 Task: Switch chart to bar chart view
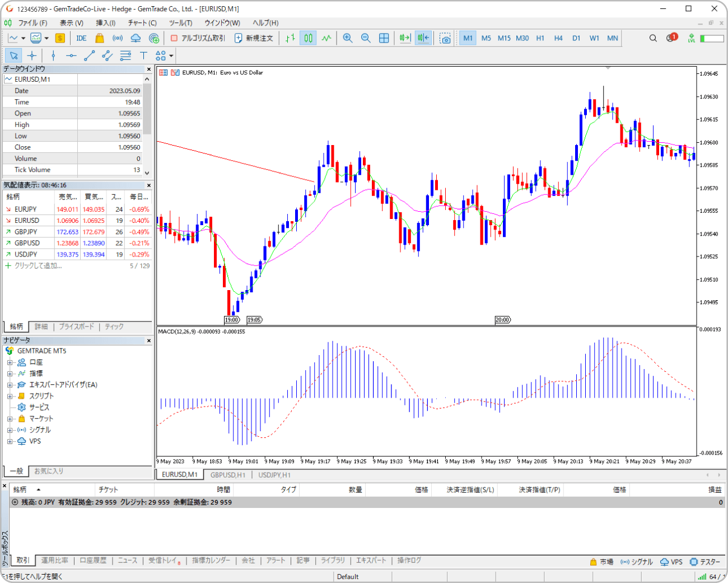(290, 38)
